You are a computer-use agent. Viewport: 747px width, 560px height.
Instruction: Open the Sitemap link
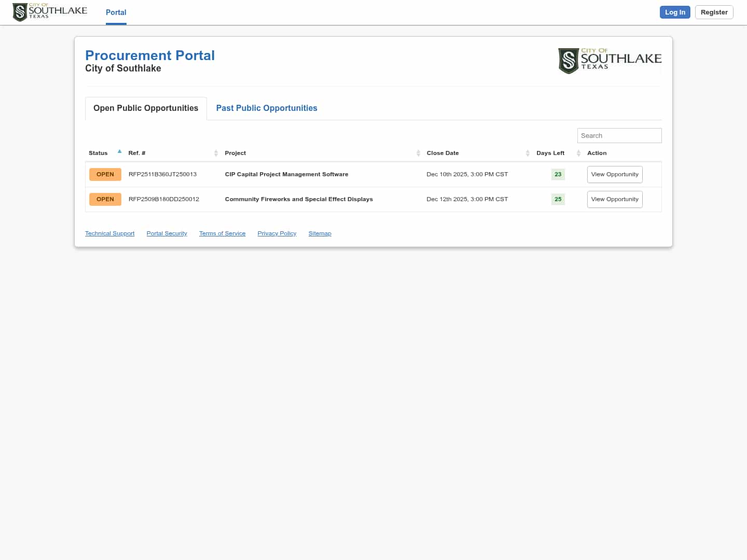click(320, 234)
